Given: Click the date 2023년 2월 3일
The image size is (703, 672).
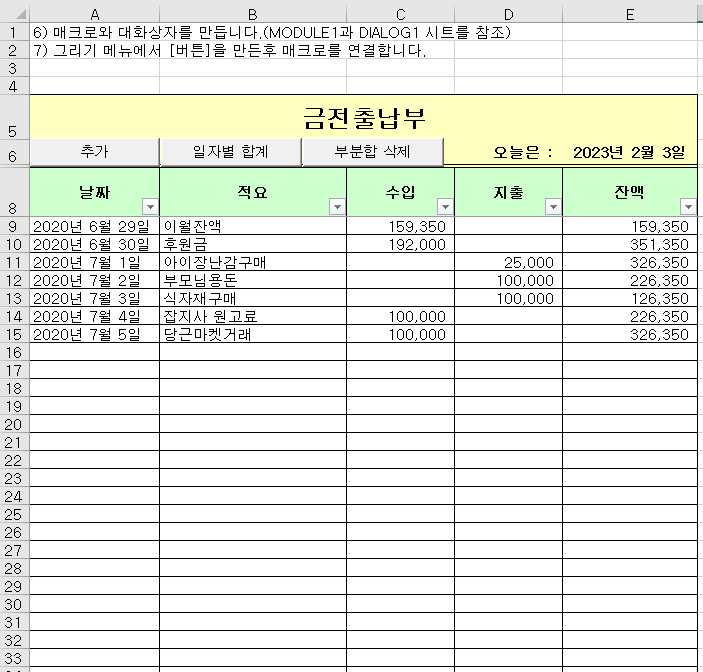Looking at the screenshot, I should pyautogui.click(x=629, y=152).
